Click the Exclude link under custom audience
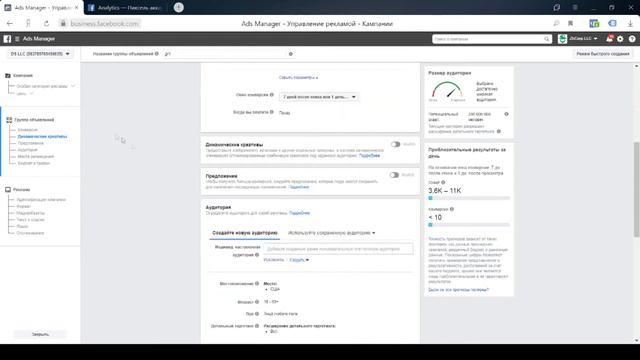The height and width of the screenshot is (360, 640). (273, 260)
